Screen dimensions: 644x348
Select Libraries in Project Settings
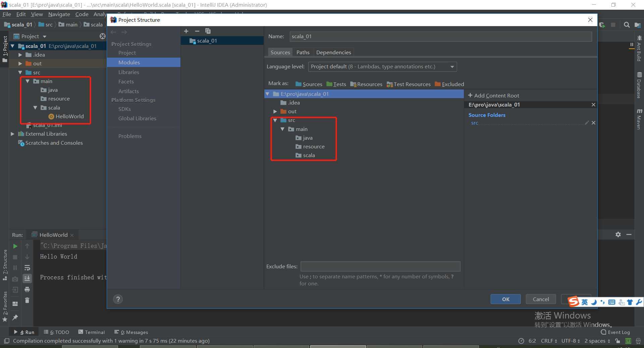(128, 72)
